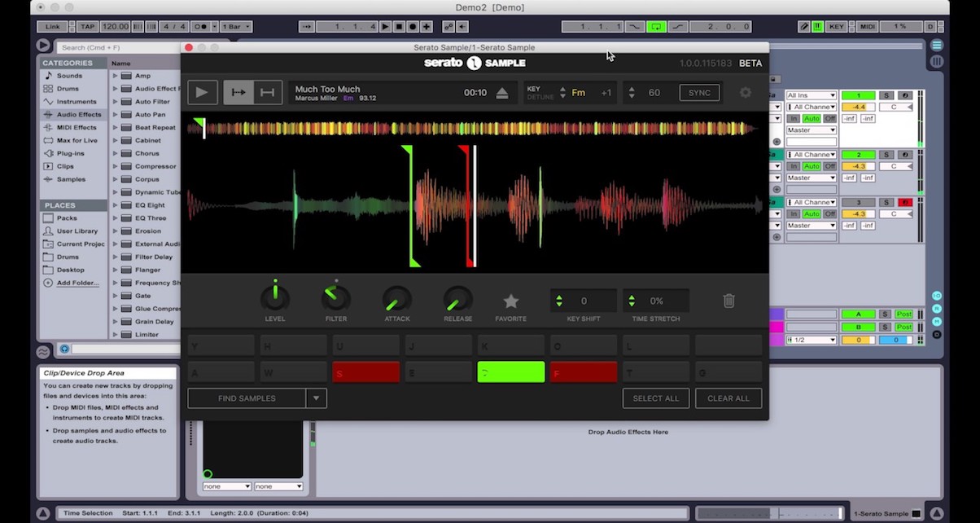980x523 pixels.
Task: Open the 1-Serato Sample bottom tab
Action: 886,514
